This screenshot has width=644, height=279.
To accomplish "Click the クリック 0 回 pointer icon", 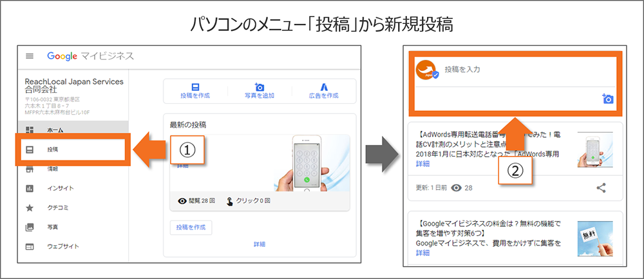I will tap(230, 201).
